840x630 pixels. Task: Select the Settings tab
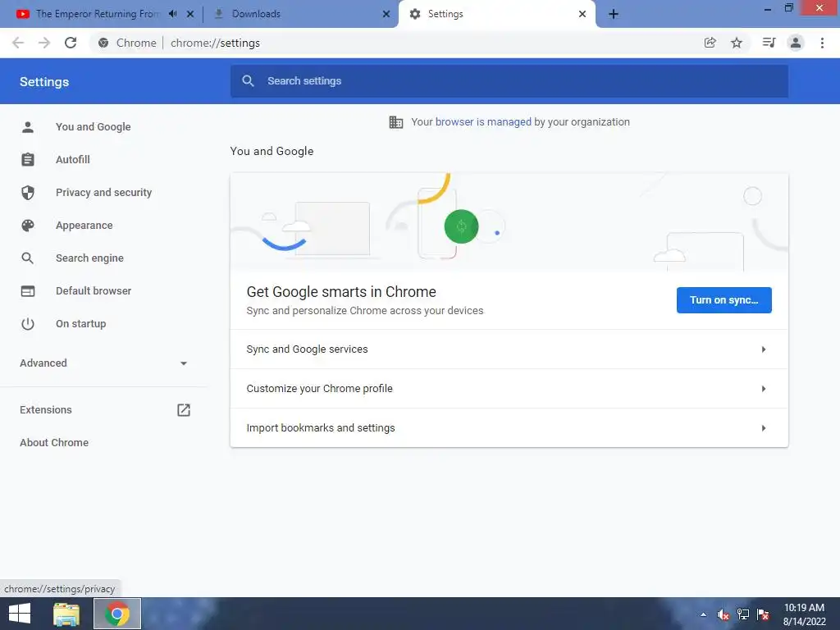[x=445, y=14]
